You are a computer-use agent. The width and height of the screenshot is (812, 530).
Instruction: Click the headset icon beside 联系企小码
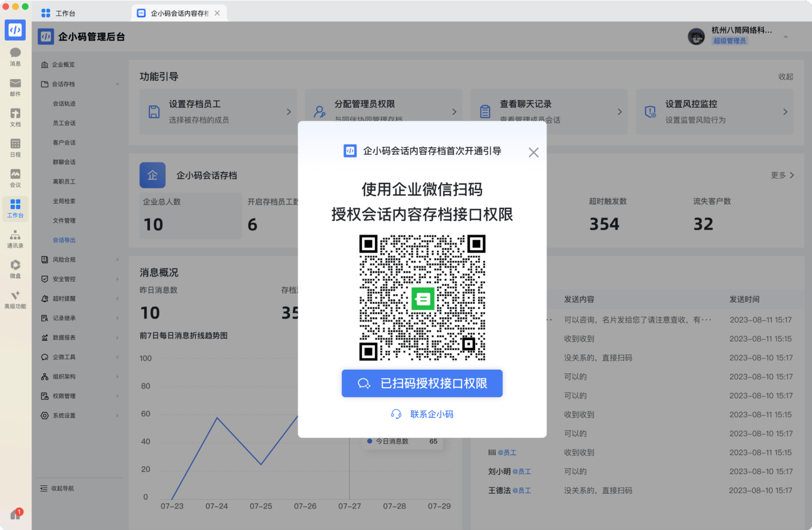(x=396, y=414)
